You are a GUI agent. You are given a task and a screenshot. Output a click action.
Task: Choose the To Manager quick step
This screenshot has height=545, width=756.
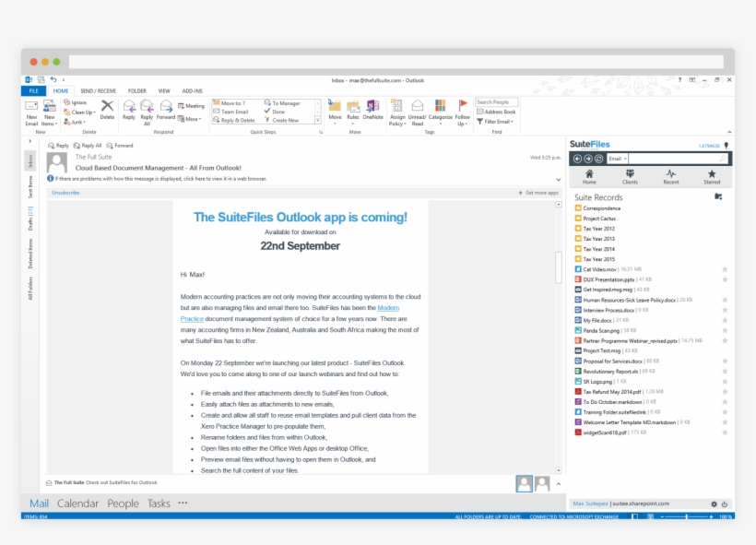(x=282, y=102)
